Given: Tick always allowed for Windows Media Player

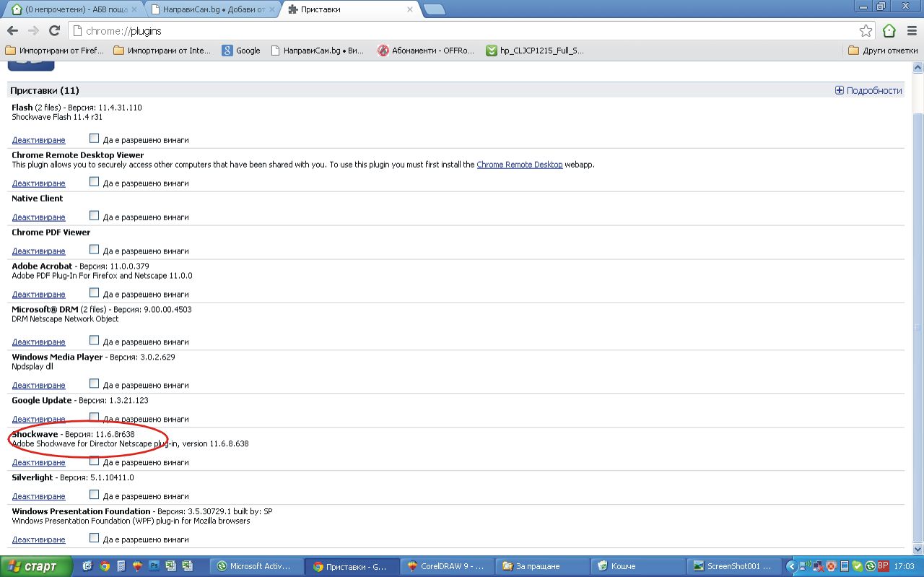Looking at the screenshot, I should [x=94, y=383].
